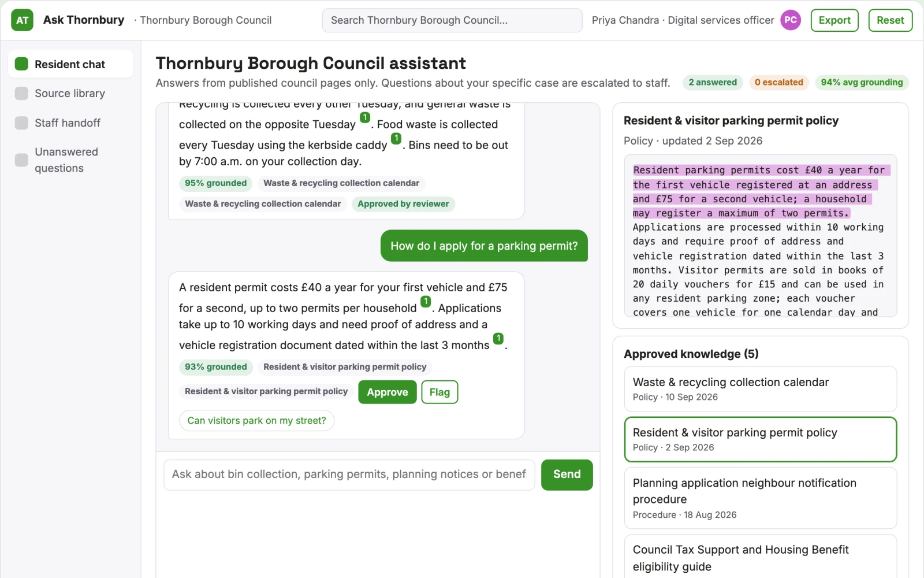Click the Staff handoff sidebar icon

[x=21, y=123]
